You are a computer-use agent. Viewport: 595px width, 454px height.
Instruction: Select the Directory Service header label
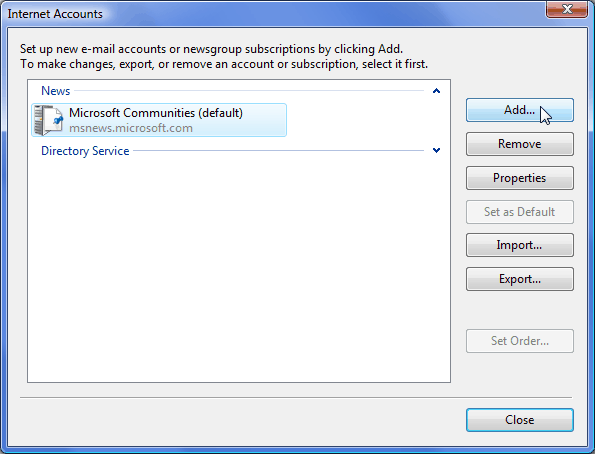tap(85, 151)
